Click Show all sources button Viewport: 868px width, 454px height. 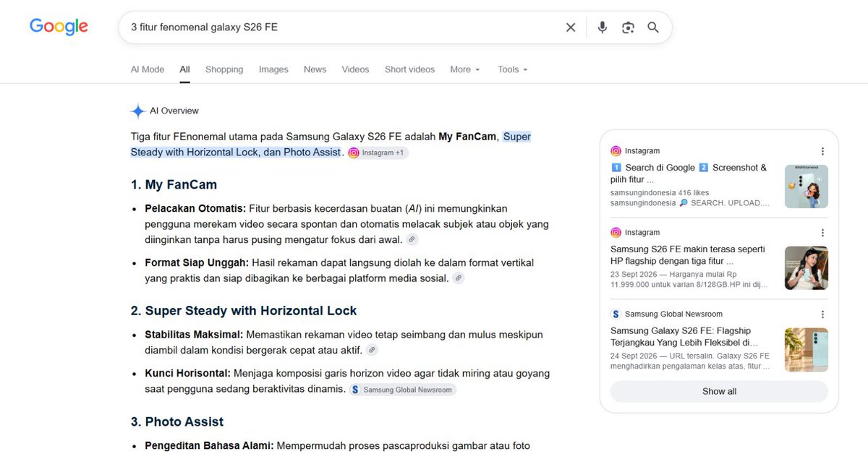click(x=719, y=391)
